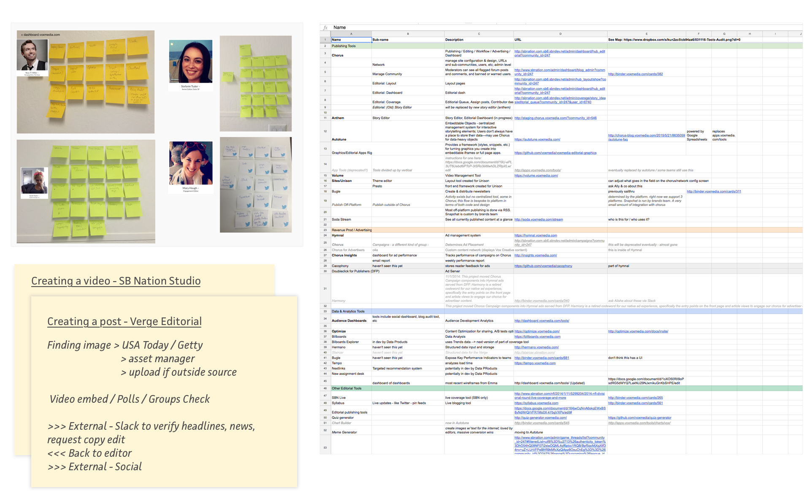This screenshot has height=504, width=812.
Task: Open the soda.voxmedia.com/stream link
Action: pos(539,219)
